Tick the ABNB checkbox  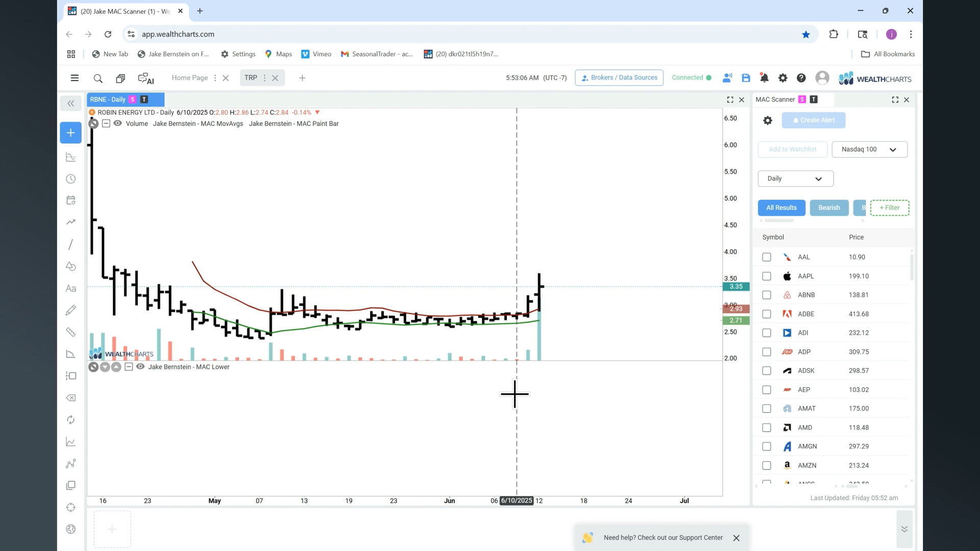click(x=767, y=295)
